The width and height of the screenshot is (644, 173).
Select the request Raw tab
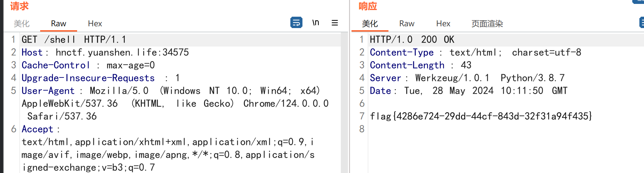(x=58, y=24)
